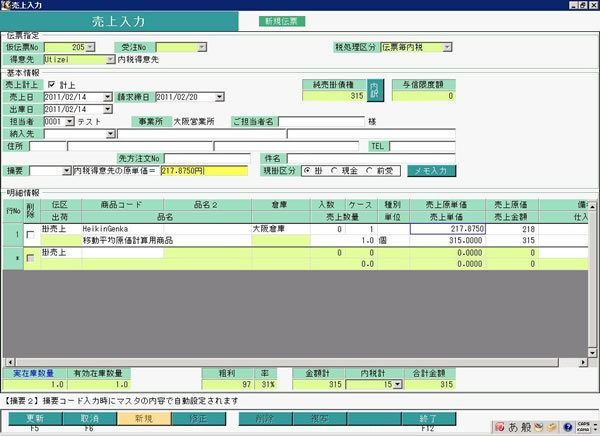600x436 pixels.
Task: Select the 掛 radio option
Action: (x=307, y=171)
